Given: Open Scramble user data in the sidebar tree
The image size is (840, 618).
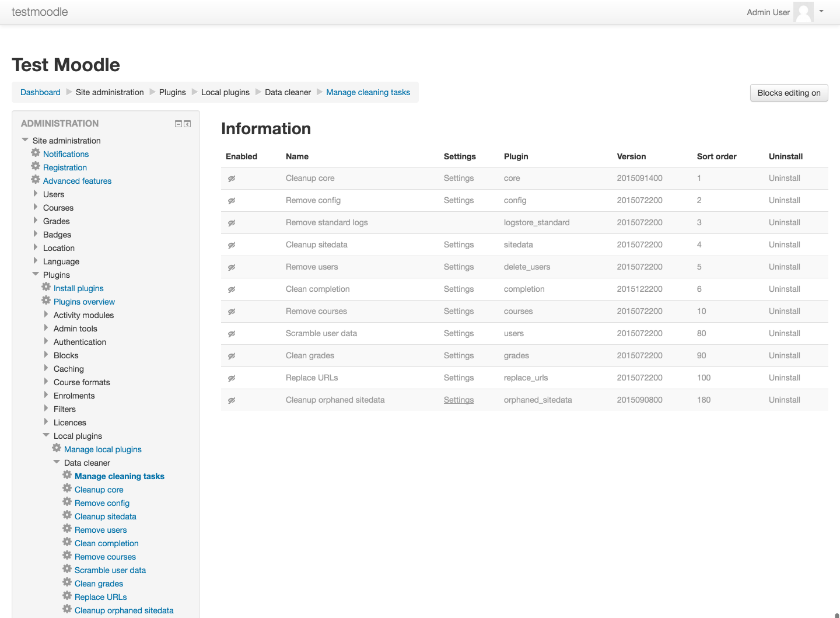Looking at the screenshot, I should (110, 570).
